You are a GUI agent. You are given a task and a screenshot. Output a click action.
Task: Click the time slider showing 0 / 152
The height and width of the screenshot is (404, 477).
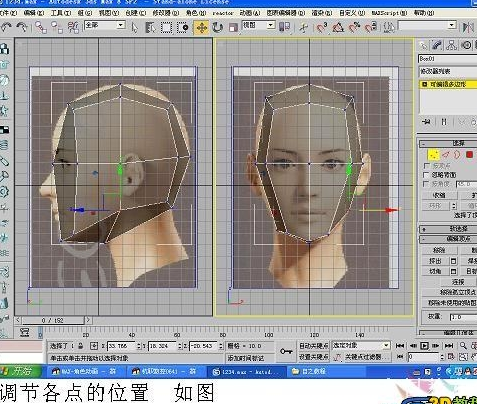click(x=53, y=320)
